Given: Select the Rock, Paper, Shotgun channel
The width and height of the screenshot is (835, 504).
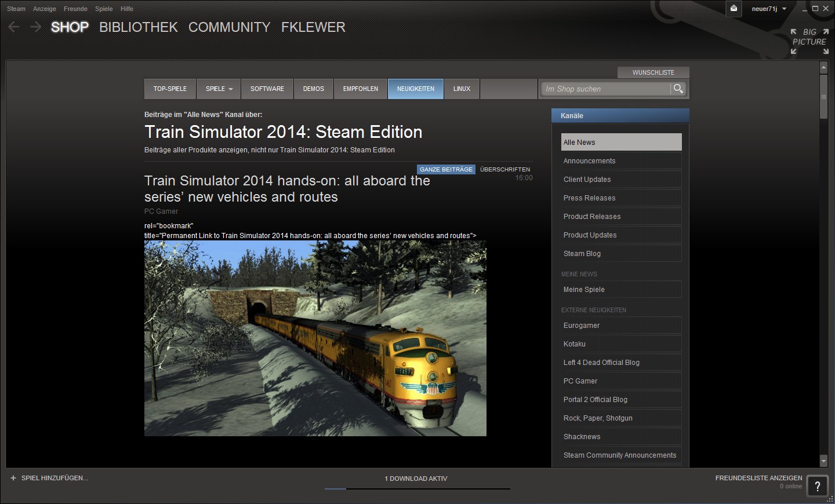Looking at the screenshot, I should (622, 418).
